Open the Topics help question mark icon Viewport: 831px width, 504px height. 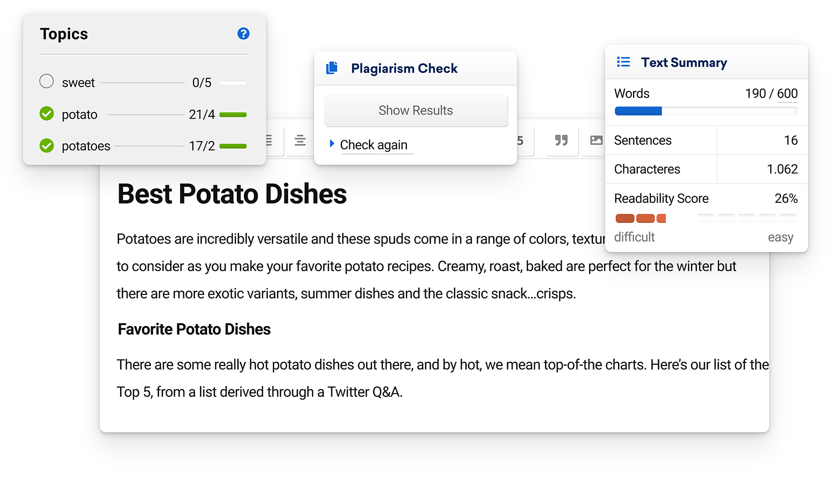pyautogui.click(x=243, y=34)
